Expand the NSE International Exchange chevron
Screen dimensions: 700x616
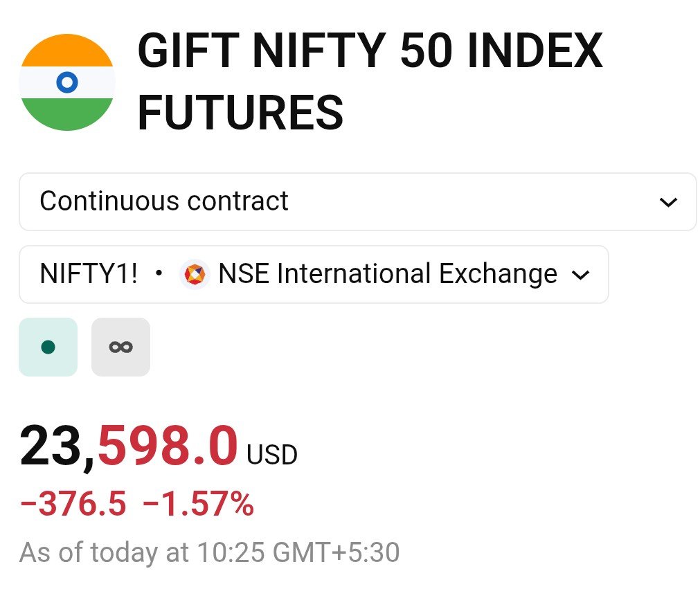pos(580,275)
